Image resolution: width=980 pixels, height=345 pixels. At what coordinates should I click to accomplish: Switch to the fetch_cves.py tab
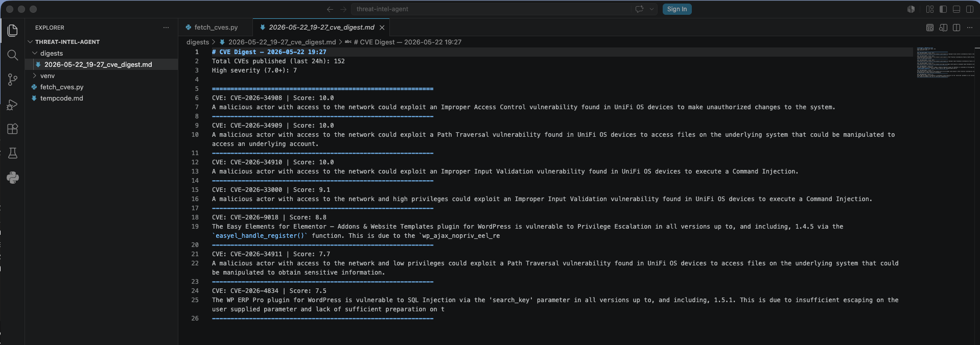216,28
